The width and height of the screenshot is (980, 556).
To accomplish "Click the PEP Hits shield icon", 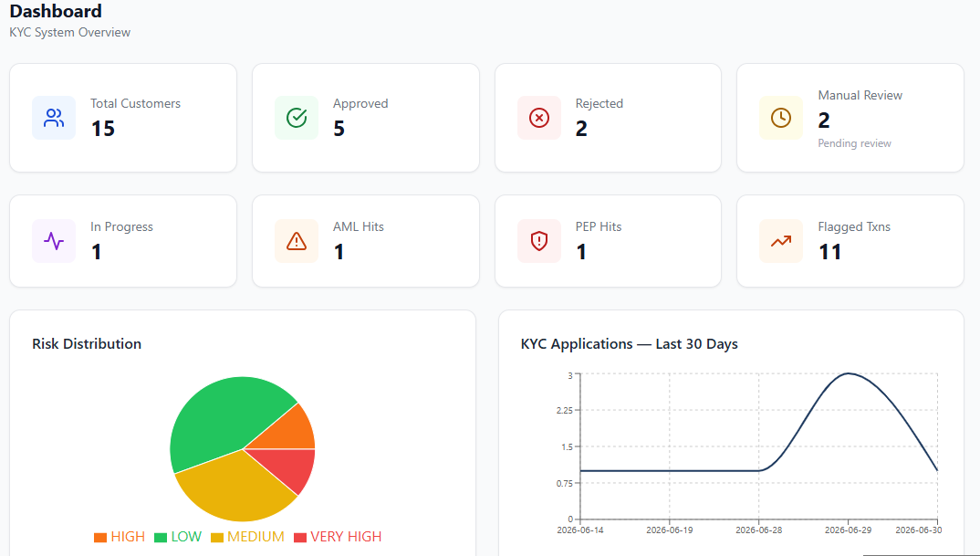I will [538, 241].
